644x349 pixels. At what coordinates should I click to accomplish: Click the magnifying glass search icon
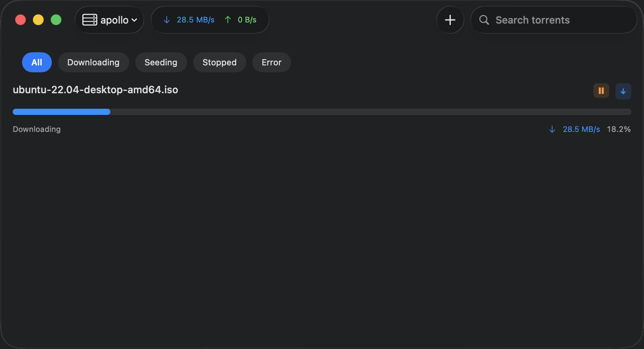(x=484, y=20)
